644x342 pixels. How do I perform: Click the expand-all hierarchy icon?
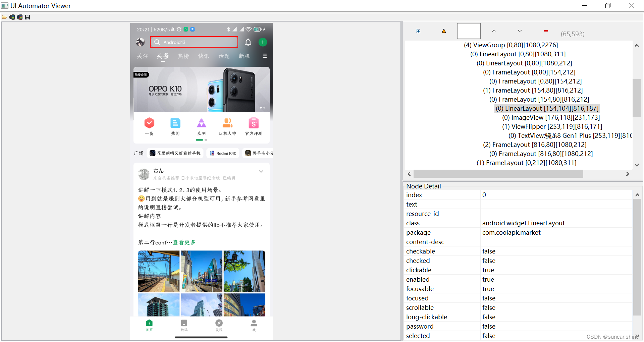coord(418,31)
